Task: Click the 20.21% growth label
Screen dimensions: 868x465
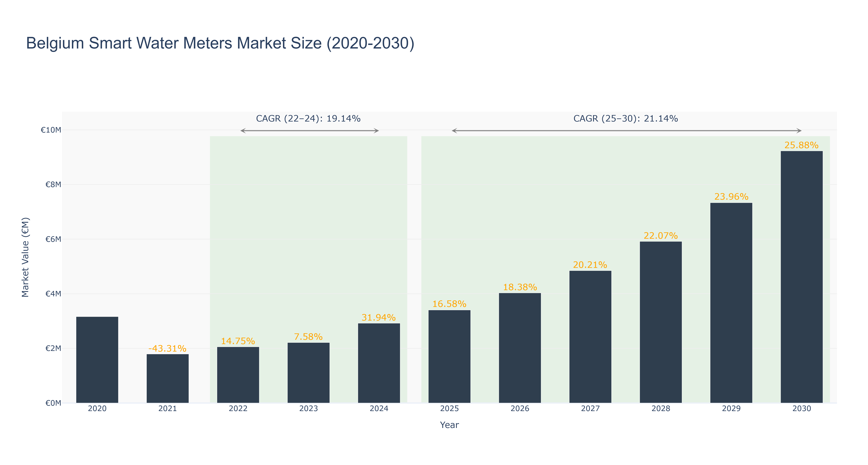Action: click(590, 265)
